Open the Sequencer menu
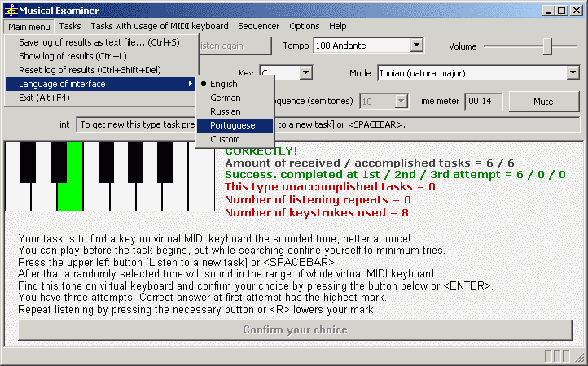 click(258, 26)
